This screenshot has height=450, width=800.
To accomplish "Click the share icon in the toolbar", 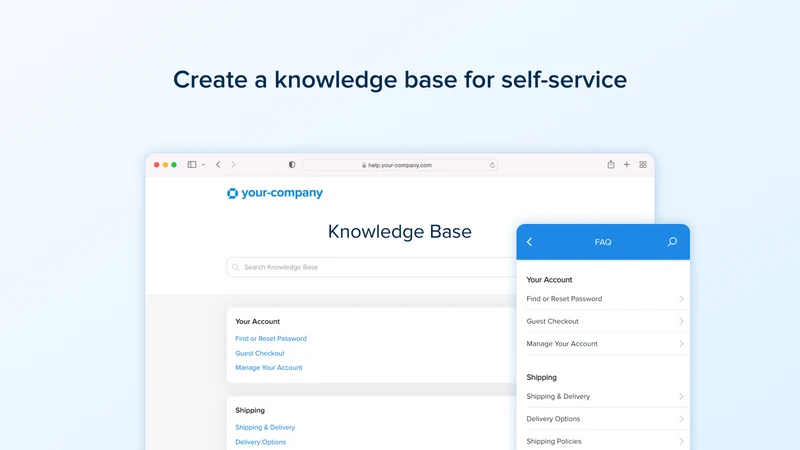I will tap(611, 164).
